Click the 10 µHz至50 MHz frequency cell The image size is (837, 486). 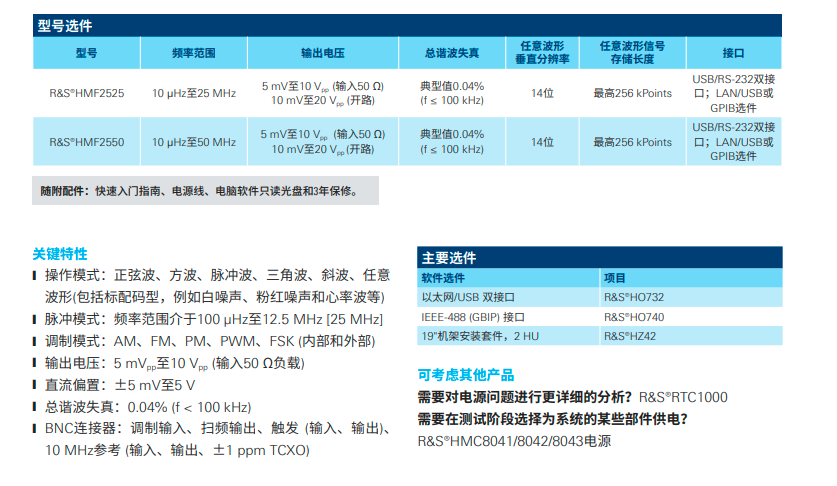(194, 142)
